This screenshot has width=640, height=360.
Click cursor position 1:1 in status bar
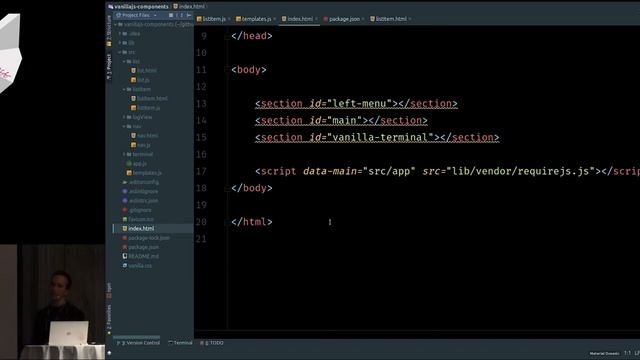tap(627, 353)
